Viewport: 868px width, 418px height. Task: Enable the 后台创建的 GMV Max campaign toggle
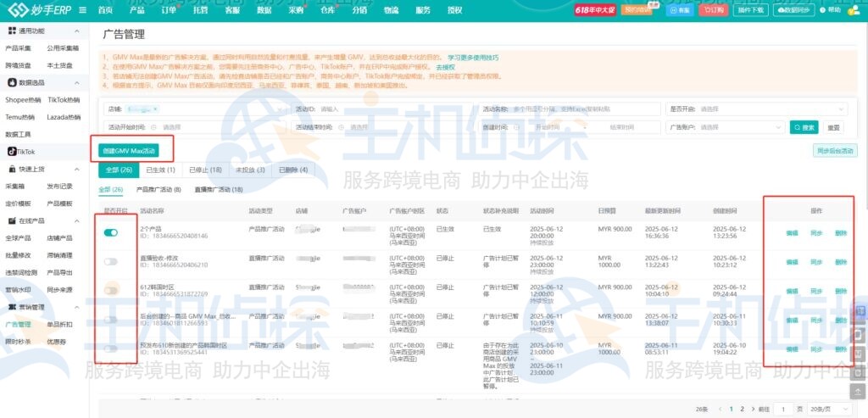tap(111, 320)
